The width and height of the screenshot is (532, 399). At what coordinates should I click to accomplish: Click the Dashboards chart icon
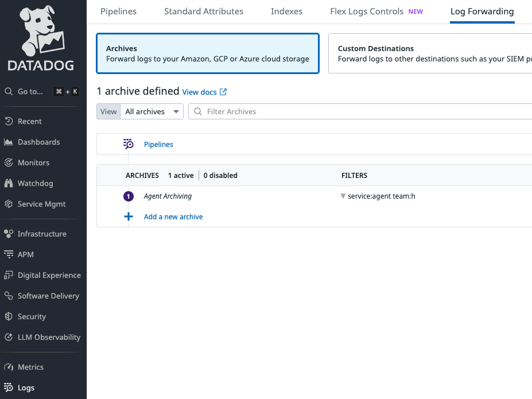(x=9, y=142)
